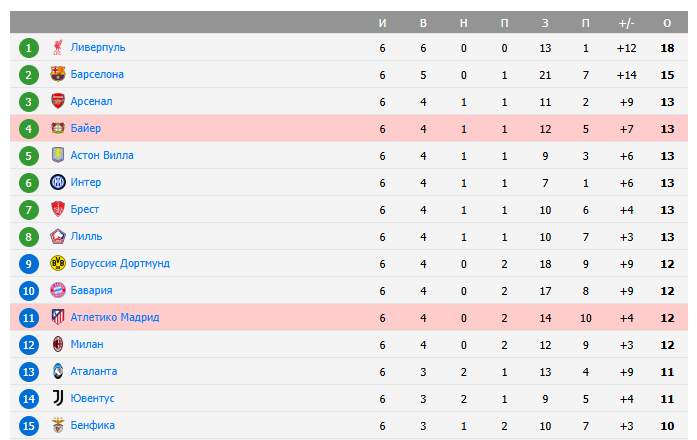Open the Астон Вилла team link
697x440 pixels.
(102, 155)
